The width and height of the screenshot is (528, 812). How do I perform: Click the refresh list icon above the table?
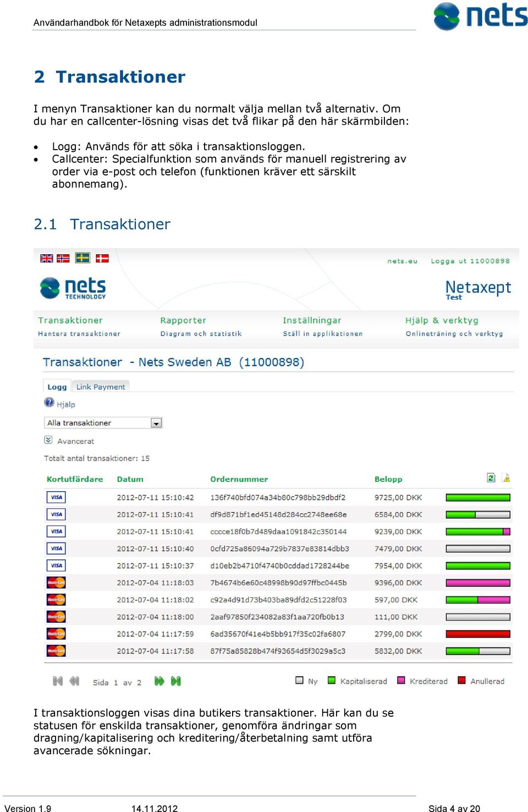(491, 478)
